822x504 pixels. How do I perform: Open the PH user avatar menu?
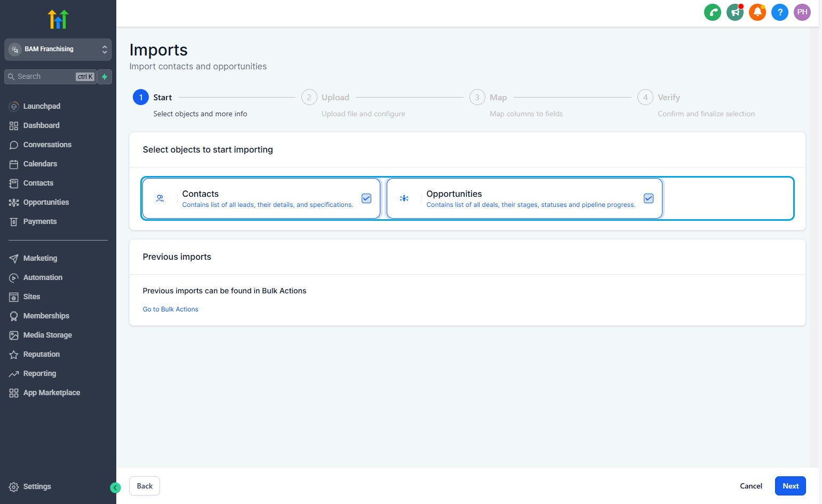click(802, 12)
